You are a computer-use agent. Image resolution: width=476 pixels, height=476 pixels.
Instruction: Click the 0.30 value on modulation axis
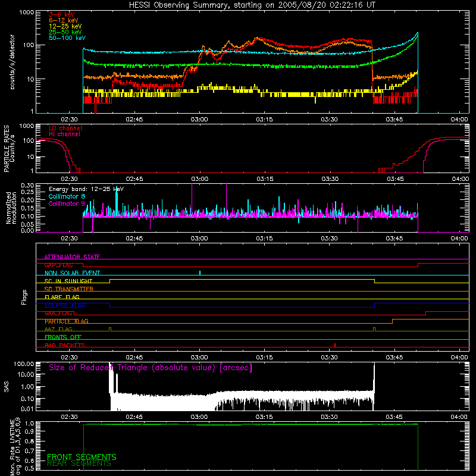point(27,185)
